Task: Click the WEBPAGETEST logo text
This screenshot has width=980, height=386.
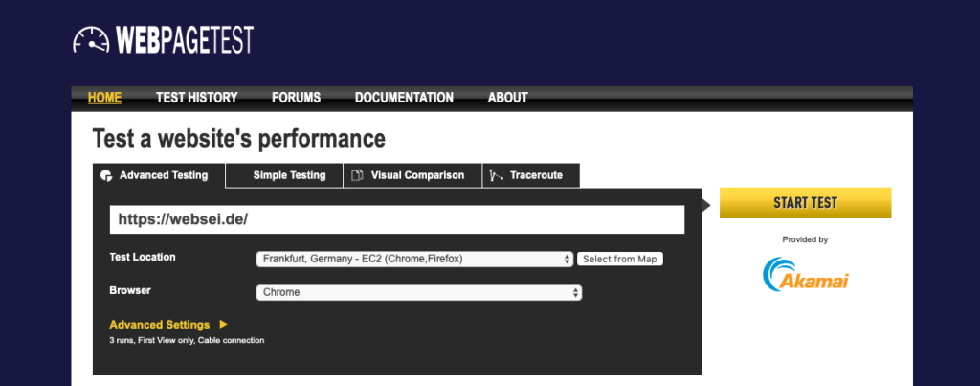Action: (185, 40)
